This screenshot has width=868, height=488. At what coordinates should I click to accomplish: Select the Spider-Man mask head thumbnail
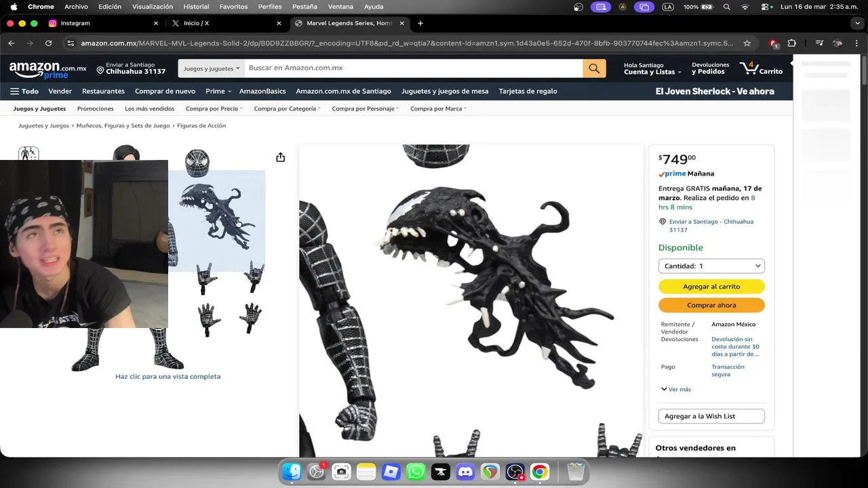coord(197,163)
